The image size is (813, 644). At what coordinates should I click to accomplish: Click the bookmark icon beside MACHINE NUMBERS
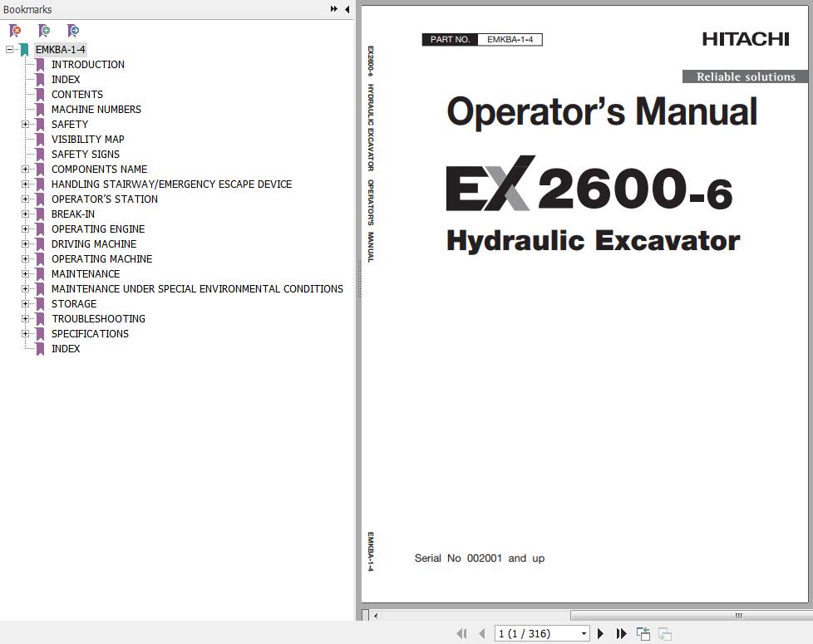40,110
